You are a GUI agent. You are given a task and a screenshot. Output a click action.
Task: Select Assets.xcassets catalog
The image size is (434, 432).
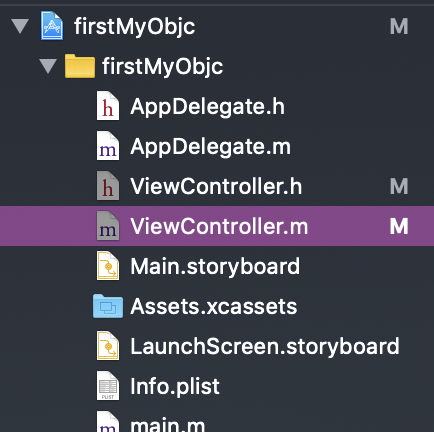click(x=214, y=306)
